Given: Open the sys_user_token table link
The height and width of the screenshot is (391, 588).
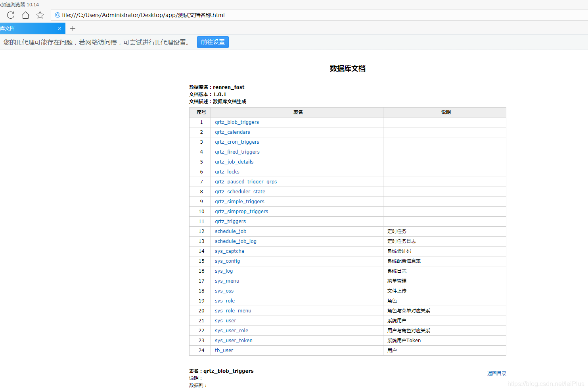Looking at the screenshot, I should pyautogui.click(x=234, y=341).
